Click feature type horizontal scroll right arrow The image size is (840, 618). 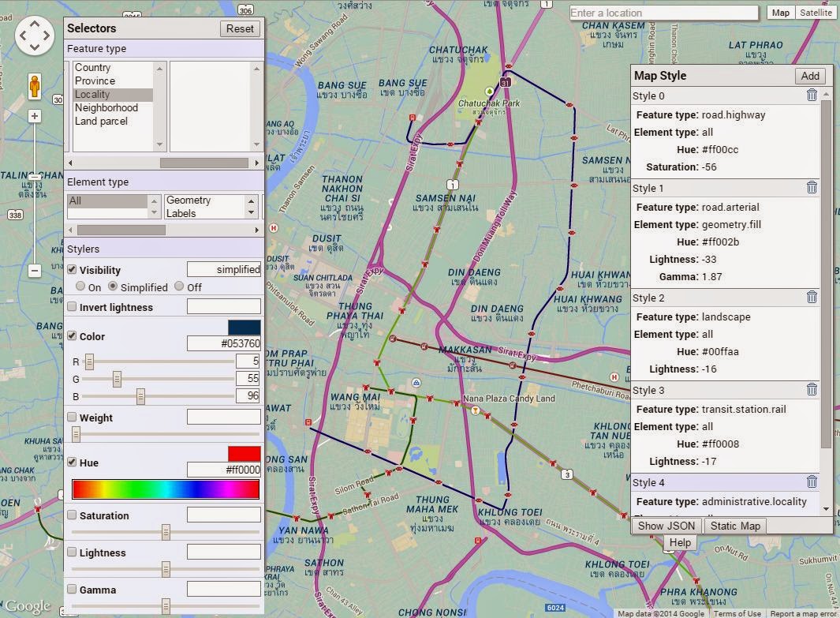[256, 163]
